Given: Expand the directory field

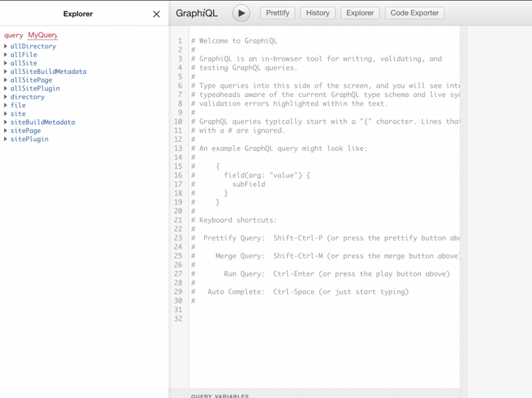Looking at the screenshot, I should 6,97.
